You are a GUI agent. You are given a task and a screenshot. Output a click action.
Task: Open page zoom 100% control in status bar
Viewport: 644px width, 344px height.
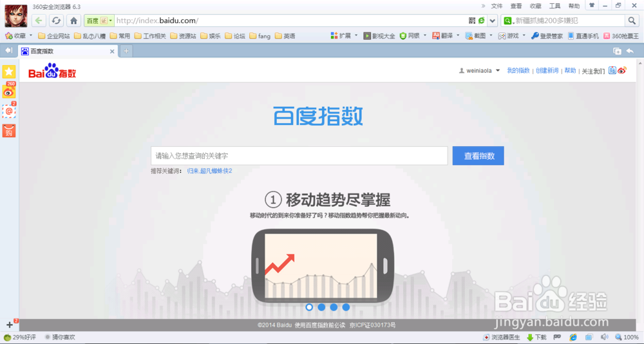[627, 338]
